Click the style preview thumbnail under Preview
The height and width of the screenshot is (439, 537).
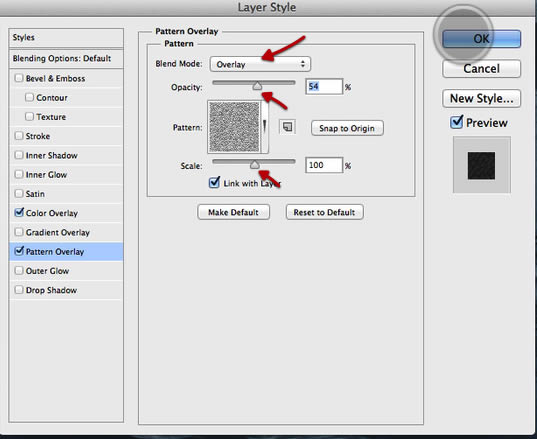point(482,165)
